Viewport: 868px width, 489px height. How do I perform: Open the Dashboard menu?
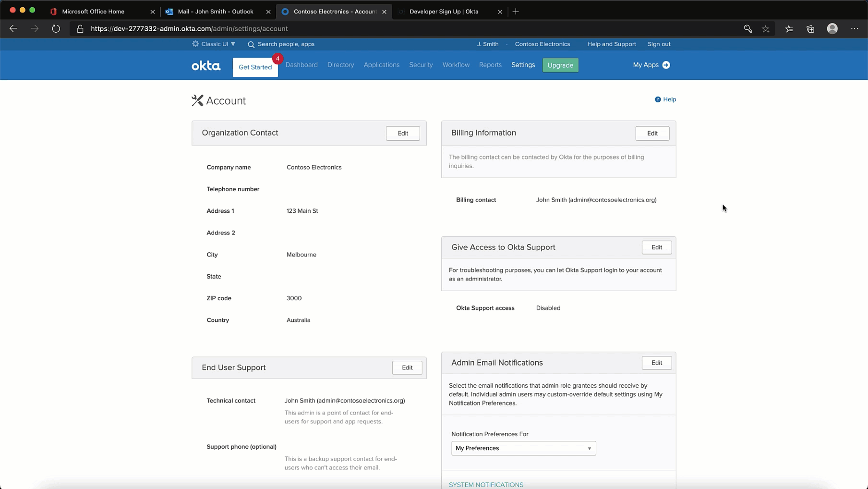click(301, 65)
